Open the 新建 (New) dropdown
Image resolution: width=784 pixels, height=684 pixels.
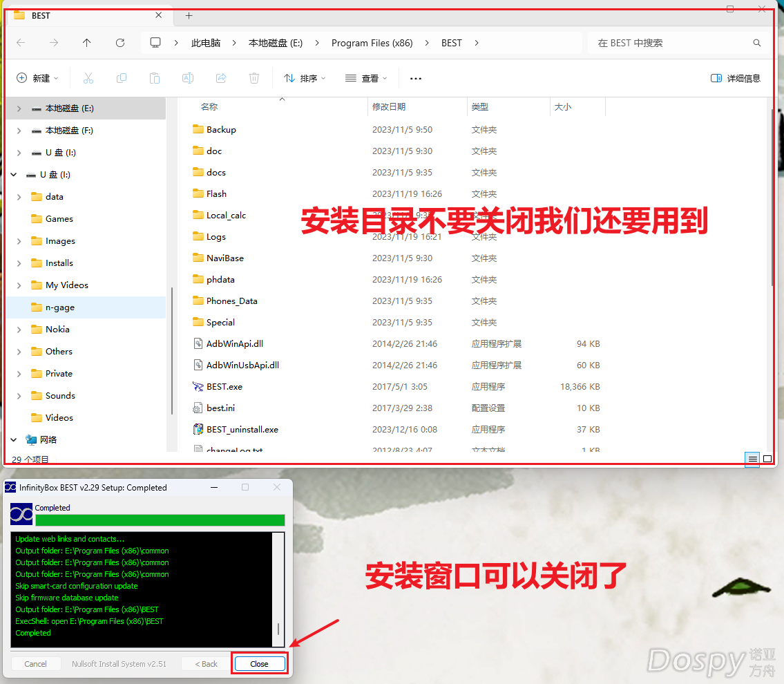pyautogui.click(x=37, y=78)
